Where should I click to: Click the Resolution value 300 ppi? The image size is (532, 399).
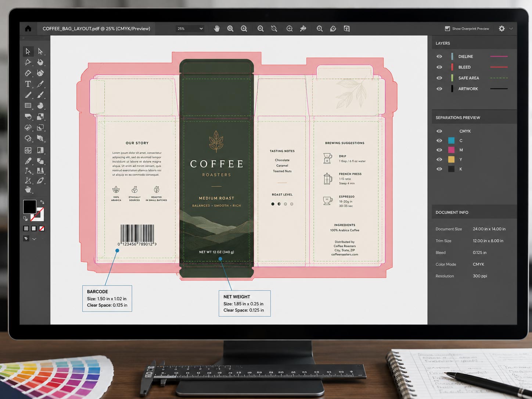[480, 276]
